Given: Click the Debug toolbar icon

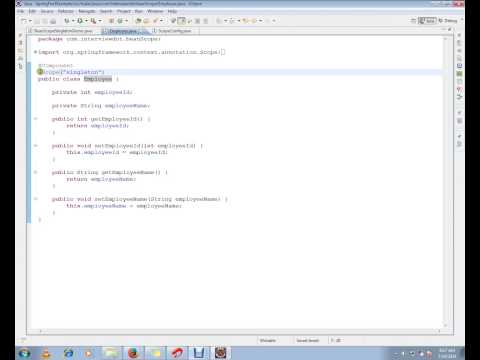Looking at the screenshot, I should 67,21.
